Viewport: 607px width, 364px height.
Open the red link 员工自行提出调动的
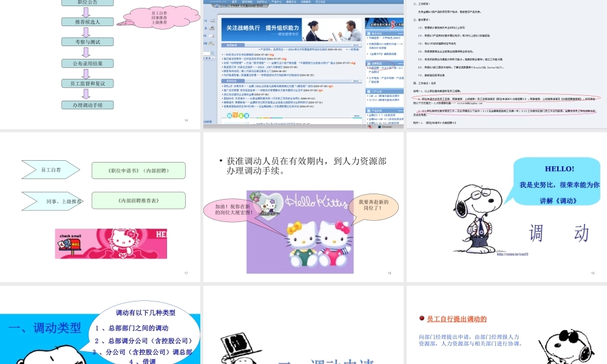(x=456, y=318)
